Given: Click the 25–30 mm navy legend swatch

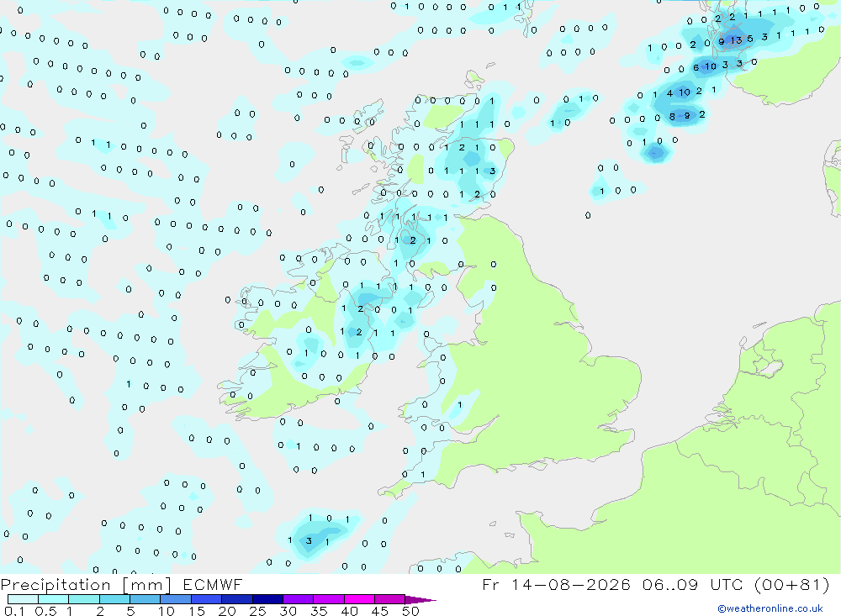Looking at the screenshot, I should [267, 599].
